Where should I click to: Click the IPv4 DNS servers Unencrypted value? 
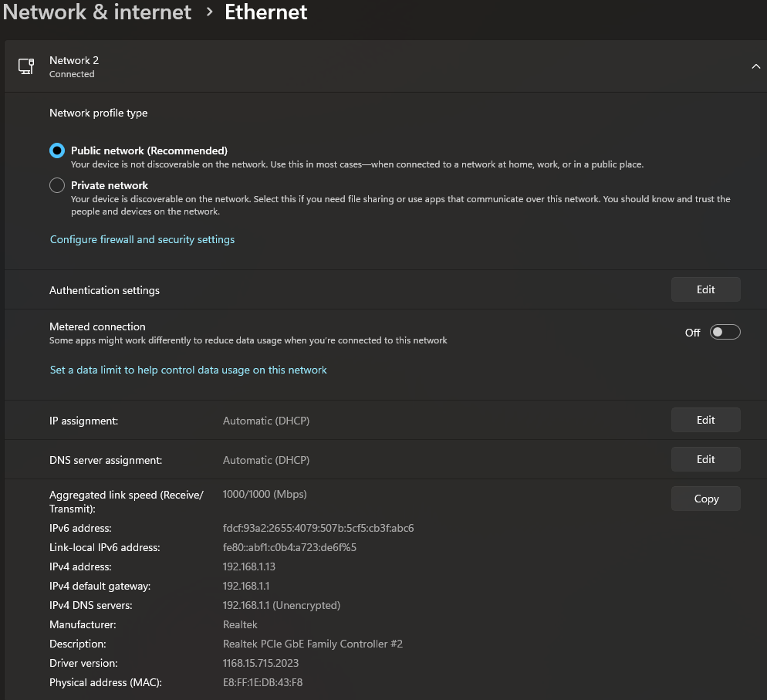282,605
